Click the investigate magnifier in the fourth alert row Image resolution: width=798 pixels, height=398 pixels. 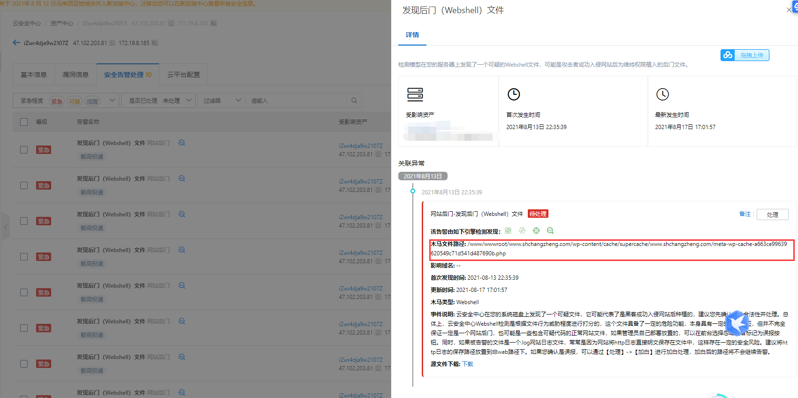tap(182, 250)
